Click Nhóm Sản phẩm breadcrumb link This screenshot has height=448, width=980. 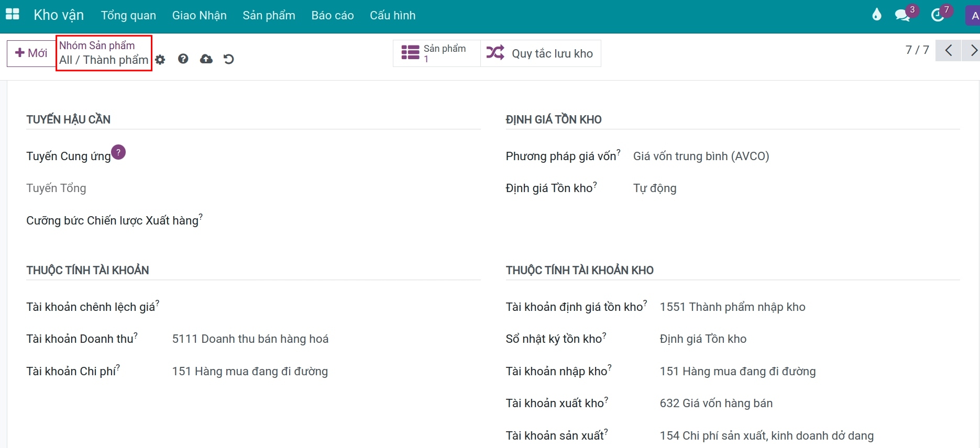97,46
